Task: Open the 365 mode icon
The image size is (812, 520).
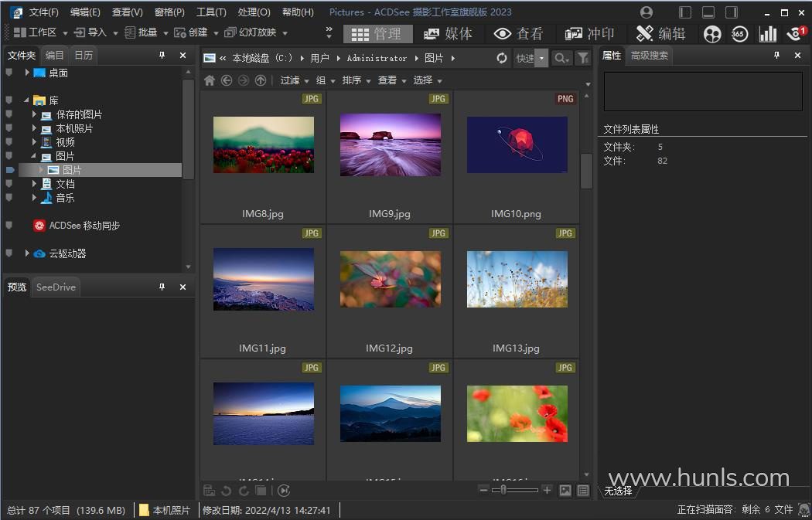Action: point(739,34)
